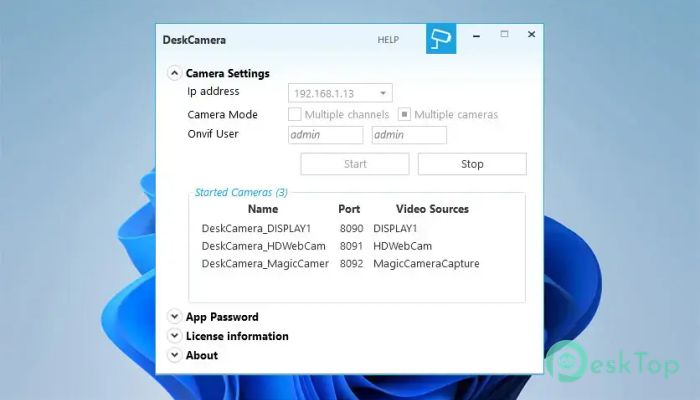
Task: Click port value 8090
Action: click(x=351, y=229)
